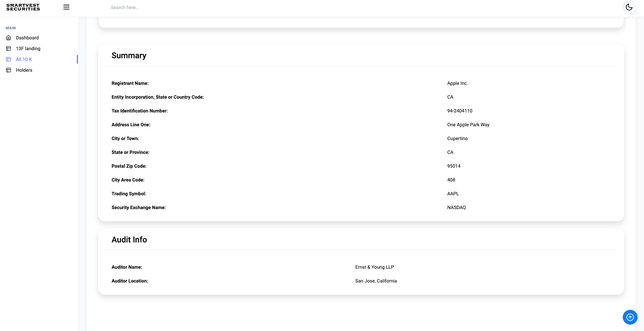Click the Holders table icon
Image resolution: width=644 pixels, height=331 pixels.
click(9, 70)
